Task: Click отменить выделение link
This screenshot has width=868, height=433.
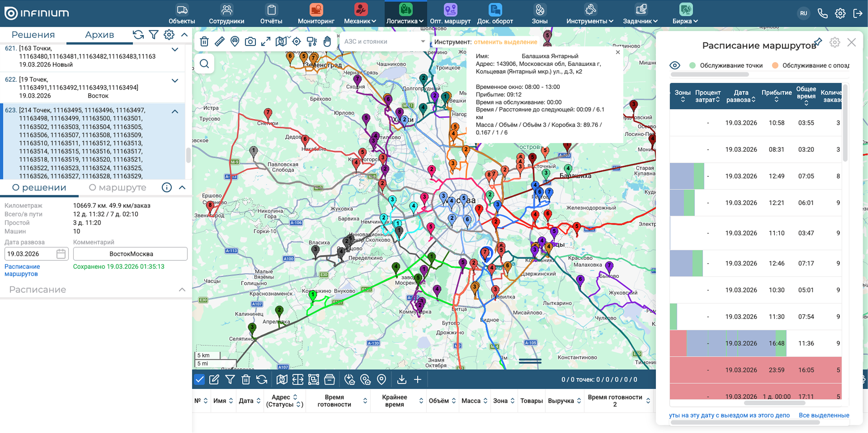Action: [x=505, y=42]
